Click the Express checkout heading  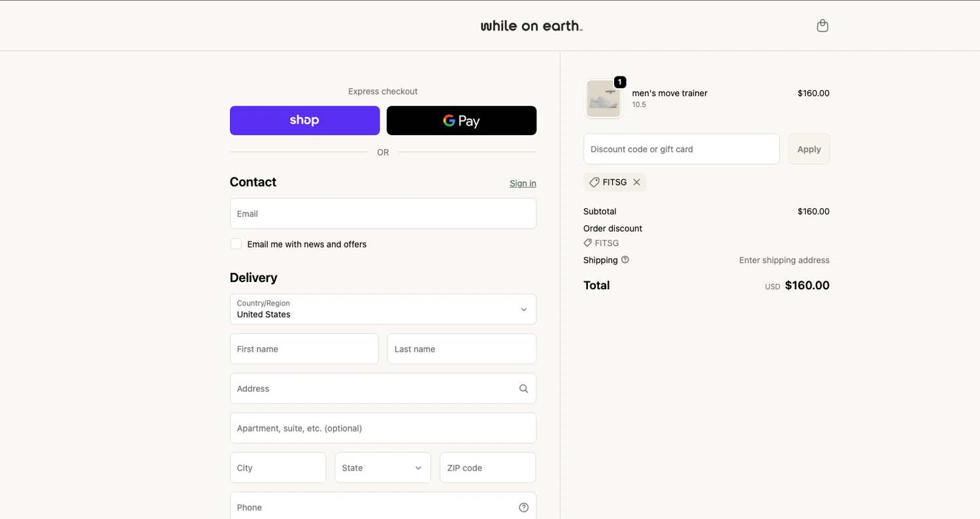[383, 91]
